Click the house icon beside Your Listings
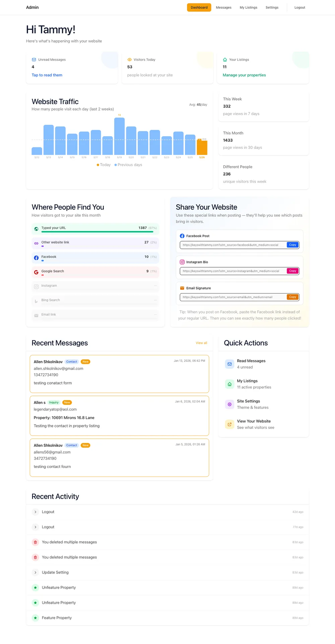This screenshot has height=644, width=335. tap(225, 60)
